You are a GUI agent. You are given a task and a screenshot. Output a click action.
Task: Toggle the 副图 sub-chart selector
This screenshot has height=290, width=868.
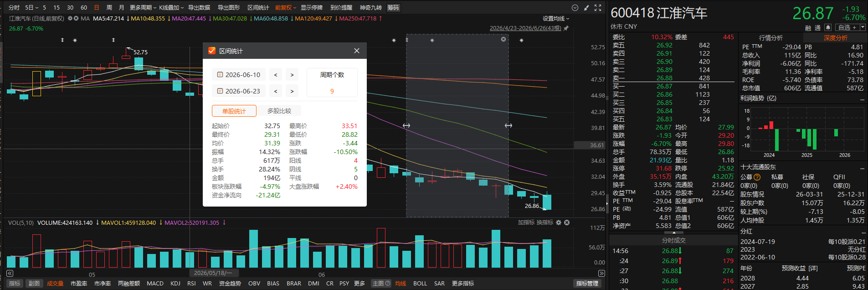34,283
